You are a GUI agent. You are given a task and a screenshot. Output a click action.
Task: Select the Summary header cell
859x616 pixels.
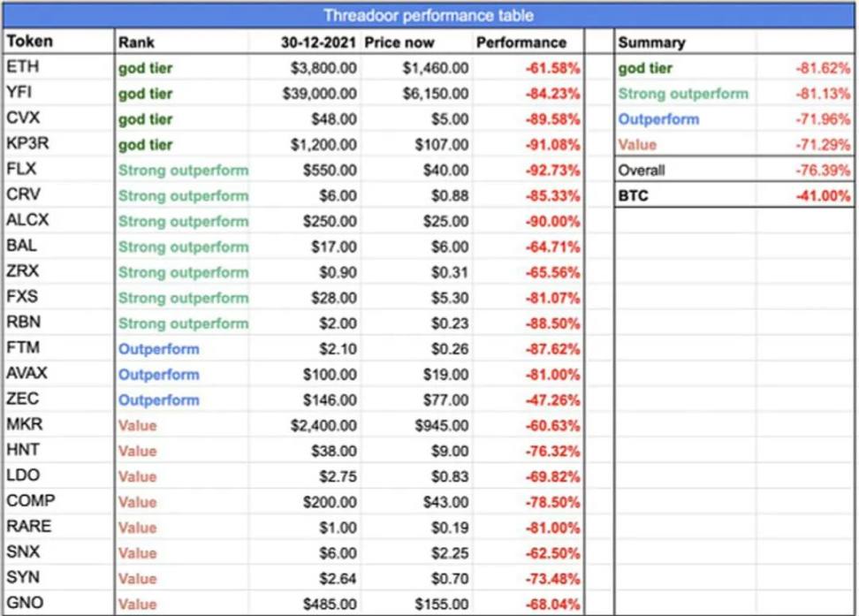[685, 42]
